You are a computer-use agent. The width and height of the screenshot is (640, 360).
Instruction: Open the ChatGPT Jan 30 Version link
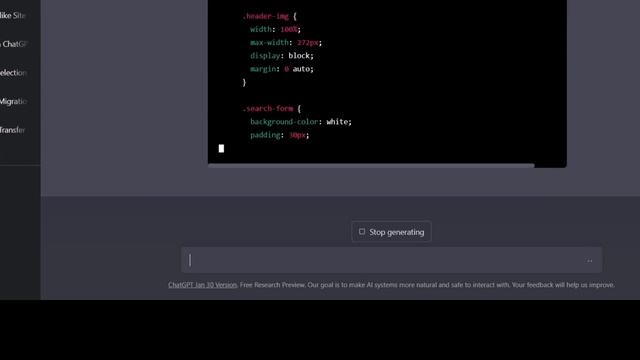(x=202, y=285)
